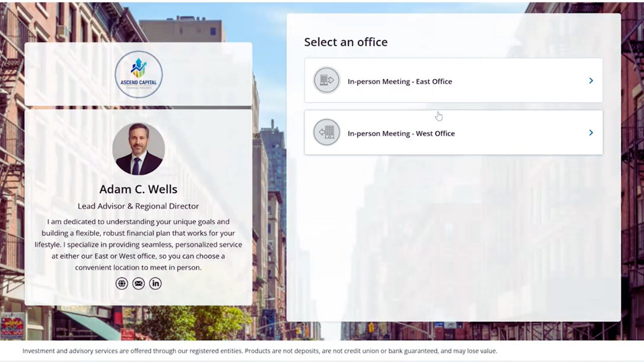
Task: Click Adam C. Wells' profile photo
Action: click(x=138, y=148)
